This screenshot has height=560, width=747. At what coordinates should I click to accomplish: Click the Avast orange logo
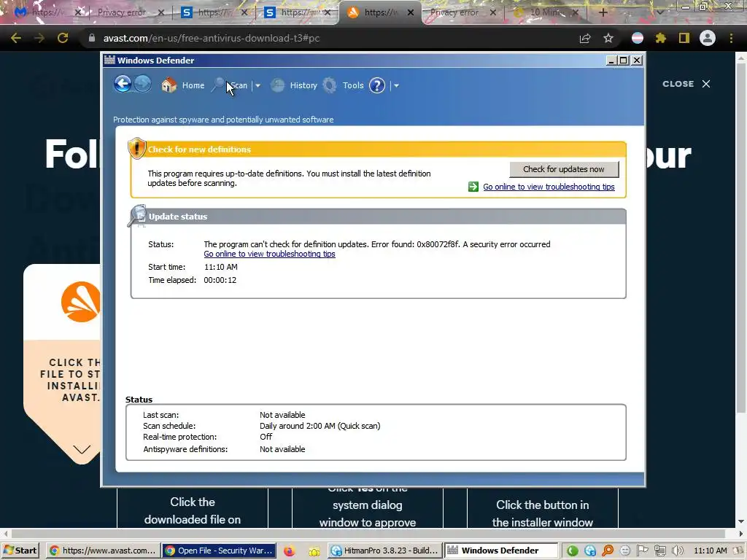[x=81, y=302]
